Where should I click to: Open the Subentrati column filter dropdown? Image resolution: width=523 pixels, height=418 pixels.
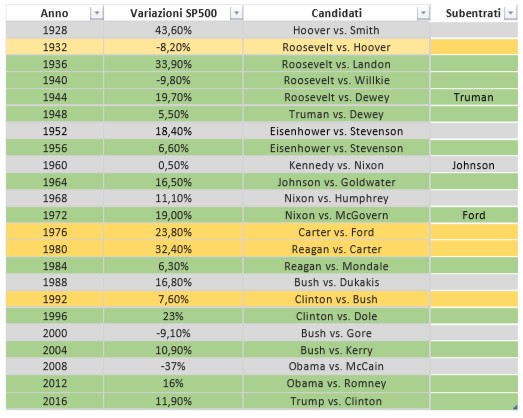pyautogui.click(x=510, y=13)
